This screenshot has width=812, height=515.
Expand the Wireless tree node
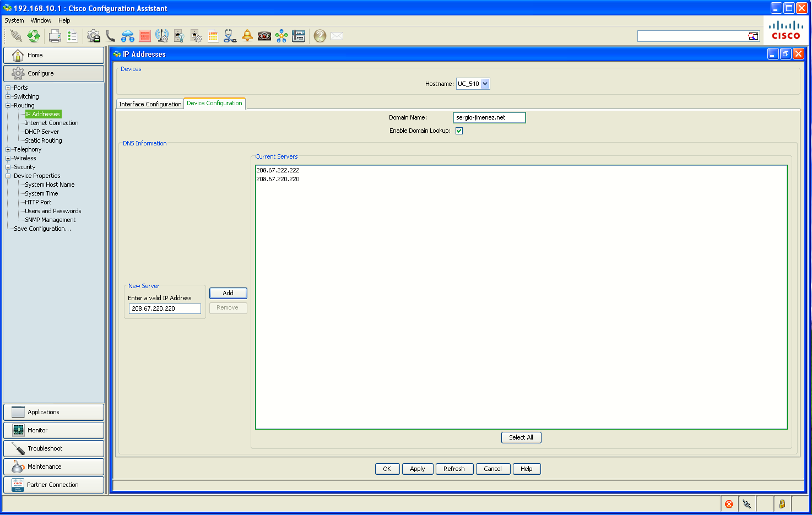pos(8,158)
